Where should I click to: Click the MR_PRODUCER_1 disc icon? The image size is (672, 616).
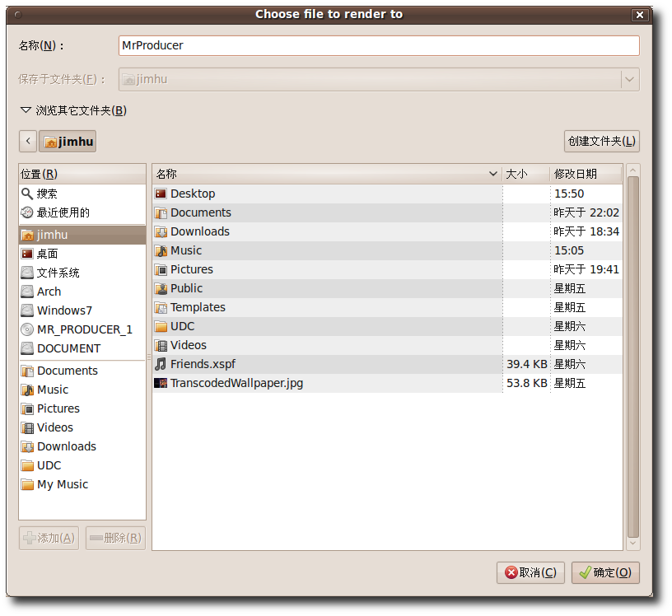[27, 329]
